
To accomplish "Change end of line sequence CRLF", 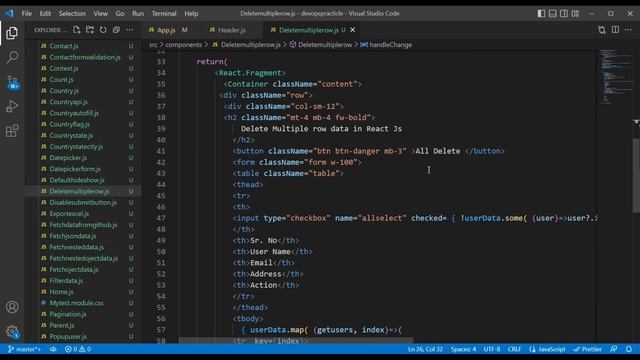I will [x=514, y=349].
